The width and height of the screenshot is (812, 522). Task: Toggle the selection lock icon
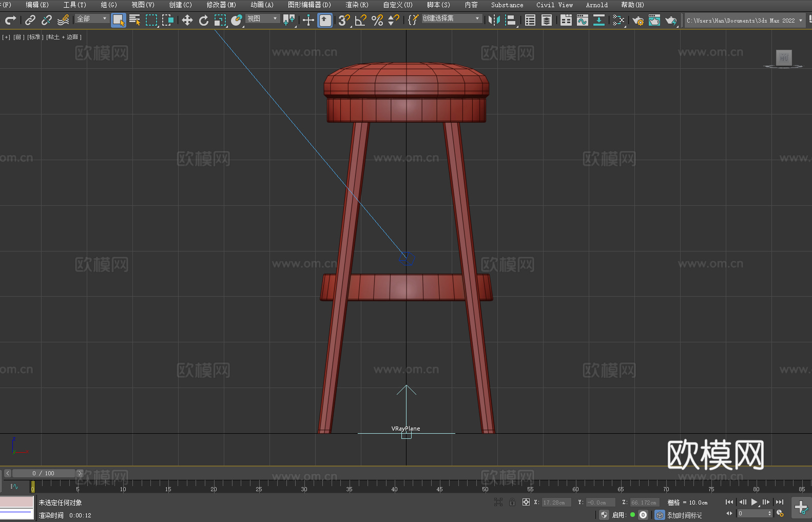coord(512,502)
